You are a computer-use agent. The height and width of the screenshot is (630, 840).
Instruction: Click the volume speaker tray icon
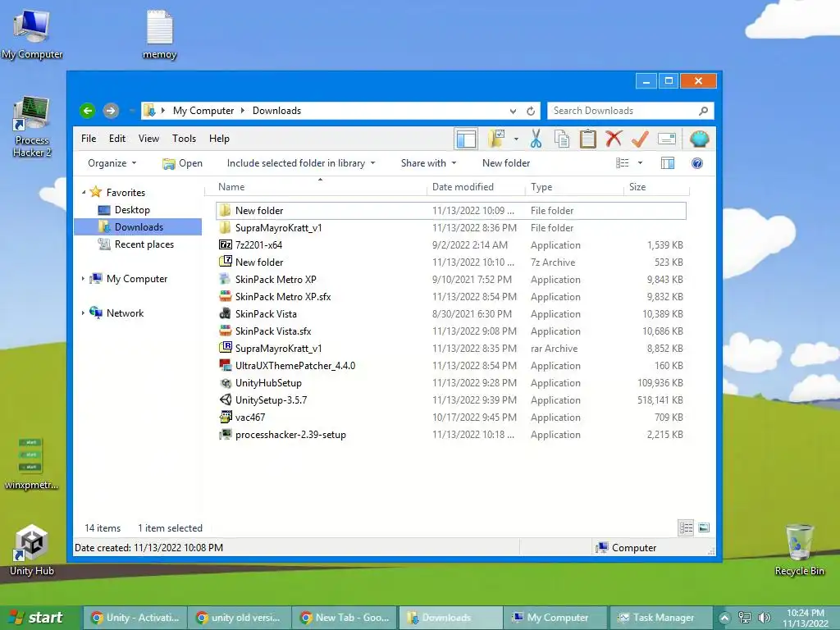764,618
